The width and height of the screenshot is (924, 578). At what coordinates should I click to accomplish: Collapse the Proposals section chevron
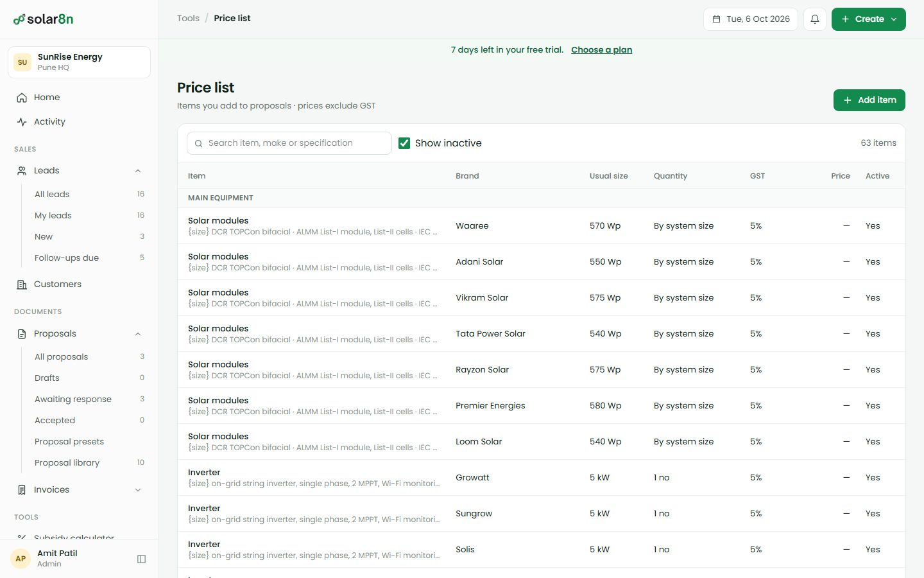[138, 334]
